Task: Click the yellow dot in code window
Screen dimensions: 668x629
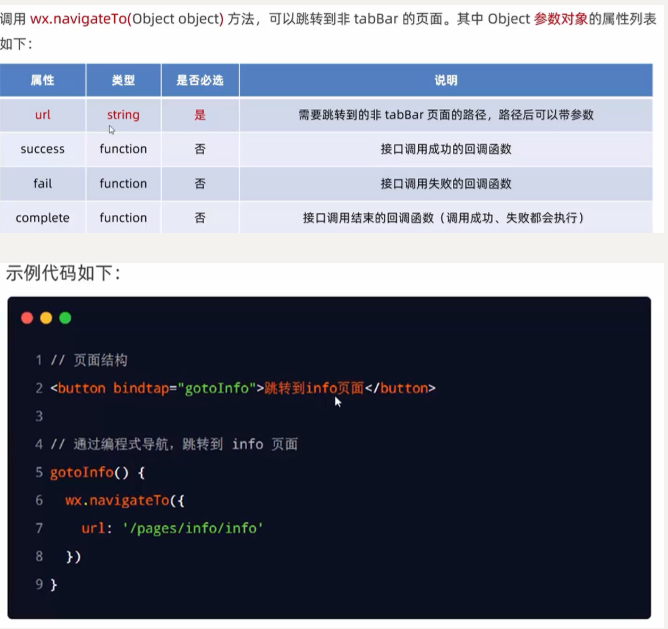Action: [46, 318]
